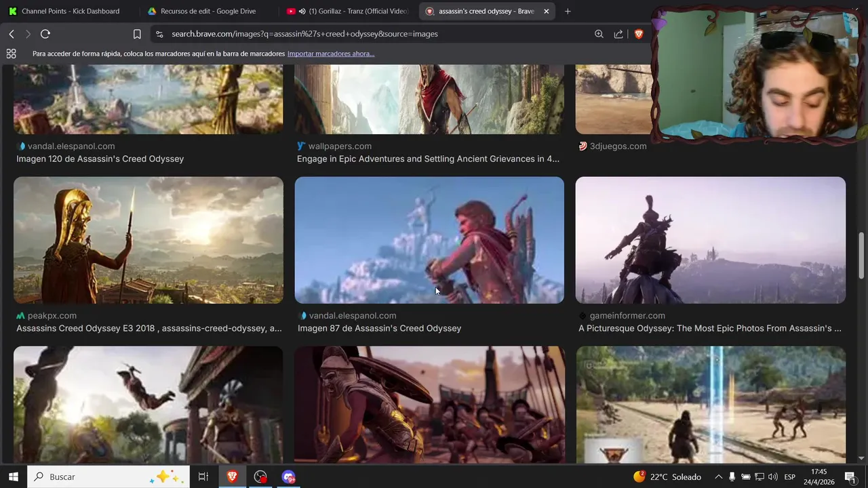Open the notification center icon
This screenshot has width=868, height=488.
(850, 476)
